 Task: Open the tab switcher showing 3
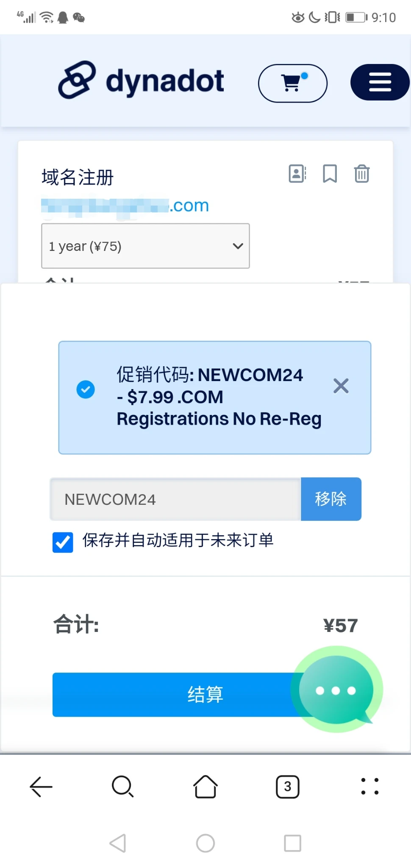(x=288, y=787)
